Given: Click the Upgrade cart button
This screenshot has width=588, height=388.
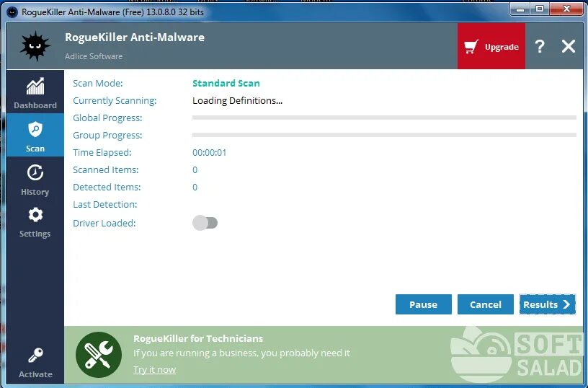Looking at the screenshot, I should pos(491,47).
